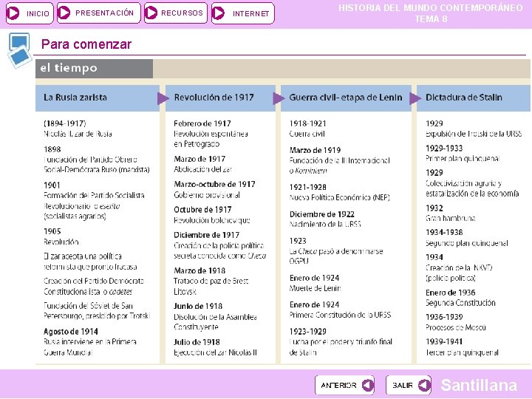Click 'Muerte de Lenin' text
The width and height of the screenshot is (532, 399).
[316, 288]
